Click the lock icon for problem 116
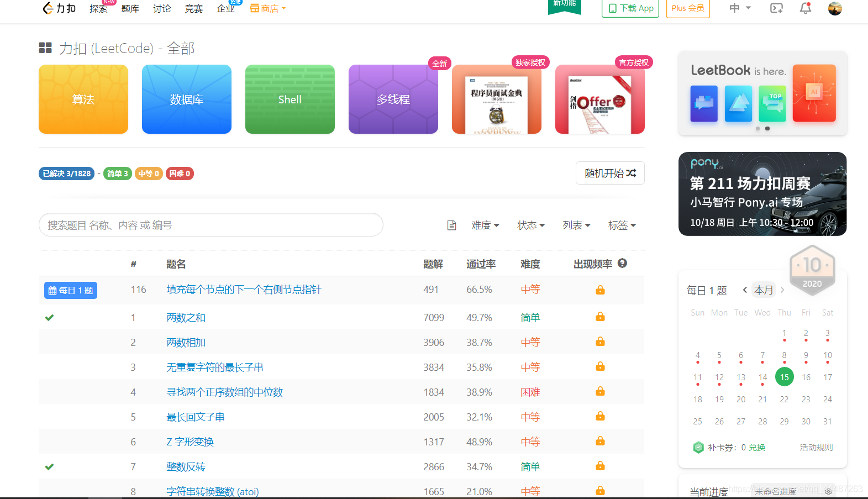868x499 pixels. point(600,290)
